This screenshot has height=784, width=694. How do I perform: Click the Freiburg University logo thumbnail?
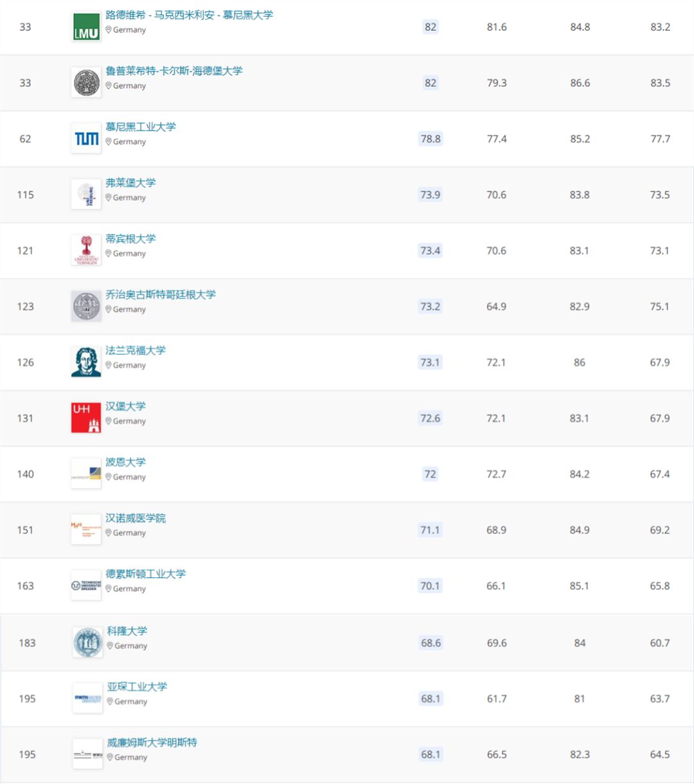[86, 195]
